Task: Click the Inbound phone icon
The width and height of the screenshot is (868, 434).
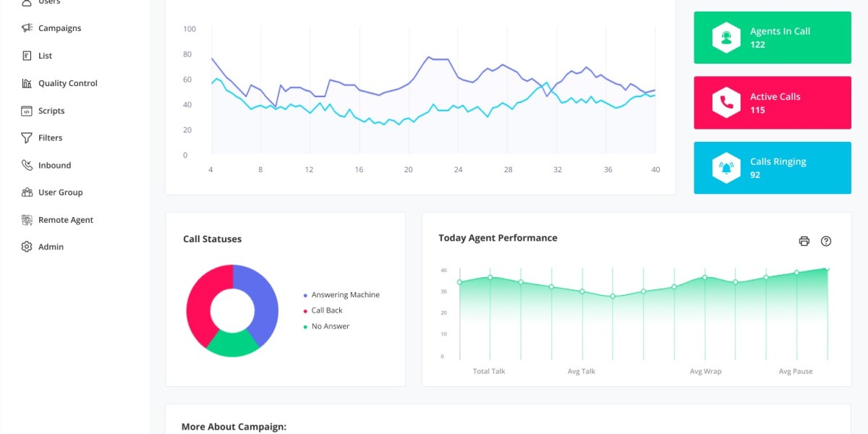Action: 27,165
